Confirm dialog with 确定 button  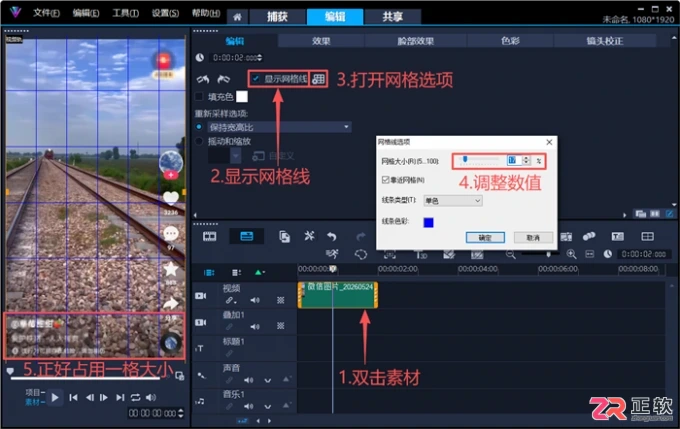(485, 237)
